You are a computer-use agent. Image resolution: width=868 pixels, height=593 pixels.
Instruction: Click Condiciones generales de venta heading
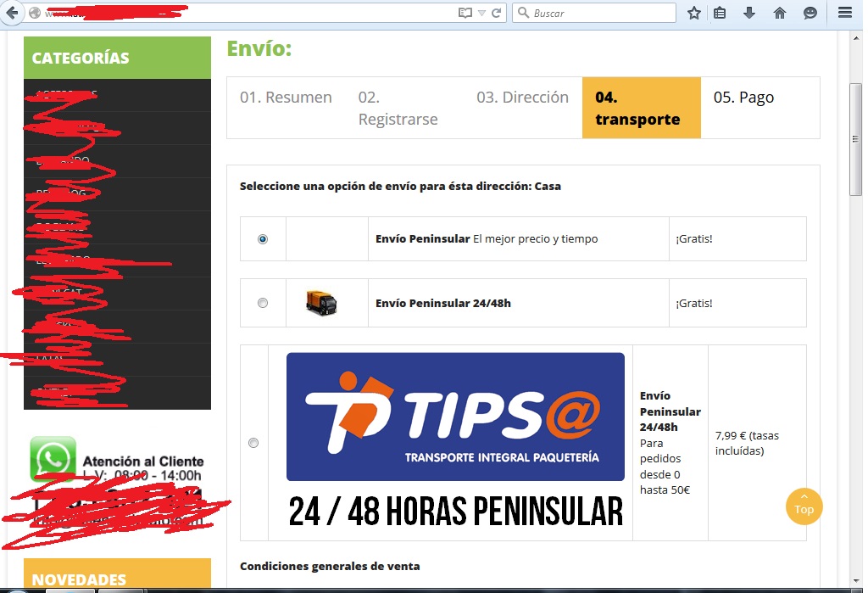[330, 566]
